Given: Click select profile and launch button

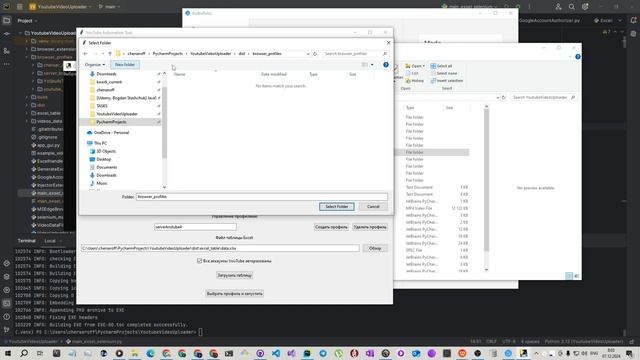Looking at the screenshot, I should pos(235,294).
